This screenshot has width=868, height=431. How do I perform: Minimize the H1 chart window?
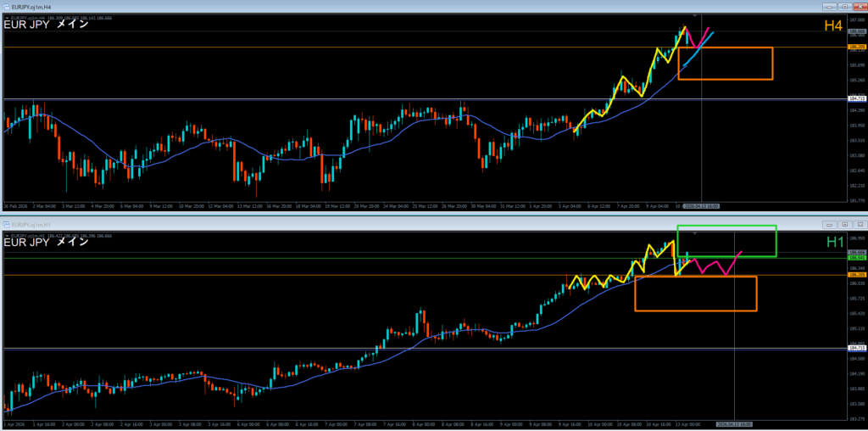pos(828,225)
